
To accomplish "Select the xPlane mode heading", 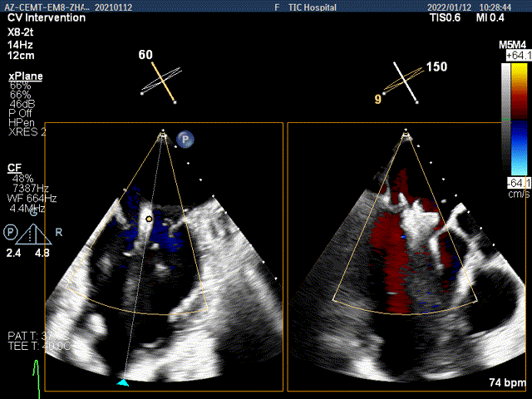I will coord(26,76).
